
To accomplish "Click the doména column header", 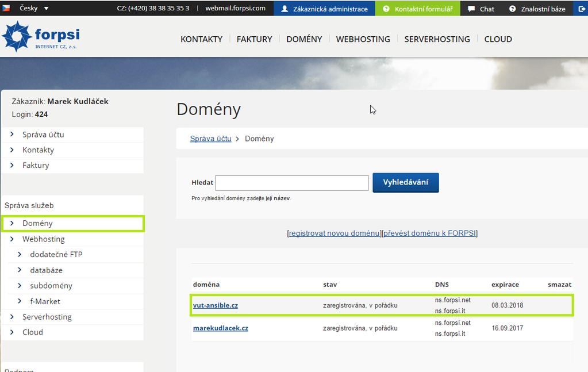I will pyautogui.click(x=206, y=285).
